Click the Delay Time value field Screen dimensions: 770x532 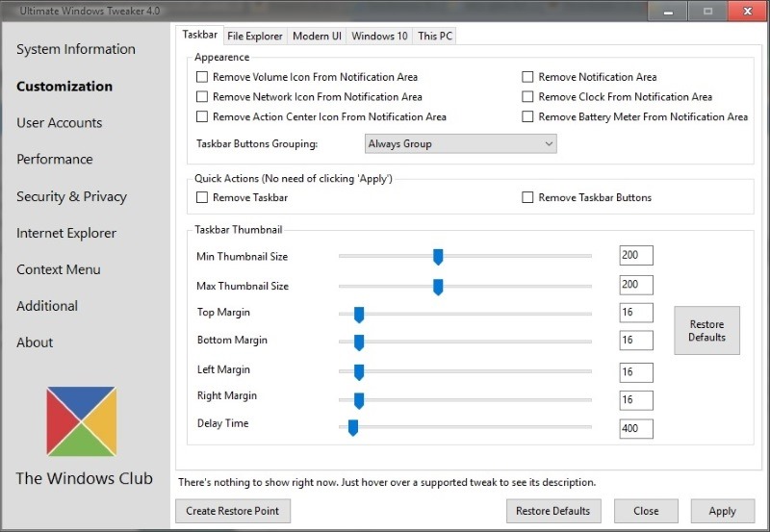pos(636,428)
